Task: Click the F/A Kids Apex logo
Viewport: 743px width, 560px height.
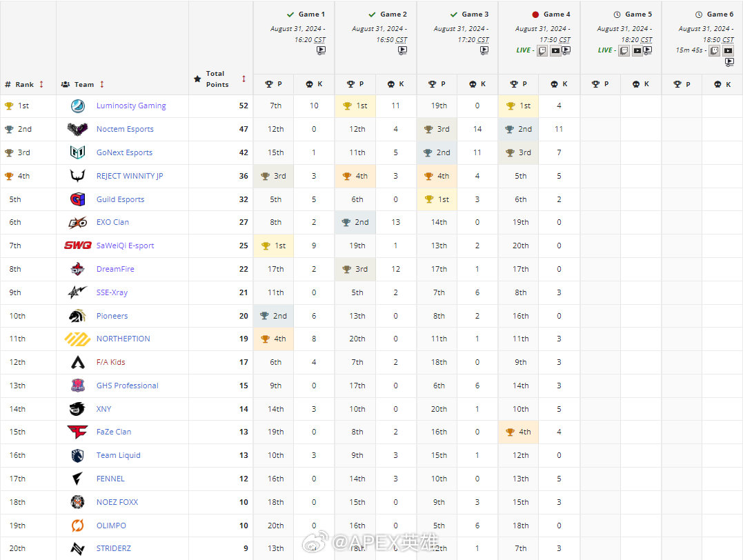Action: [x=78, y=363]
